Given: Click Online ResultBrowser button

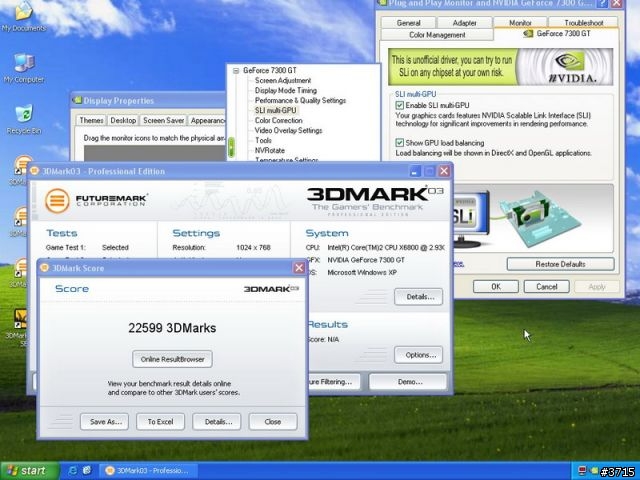Looking at the screenshot, I should [172, 359].
